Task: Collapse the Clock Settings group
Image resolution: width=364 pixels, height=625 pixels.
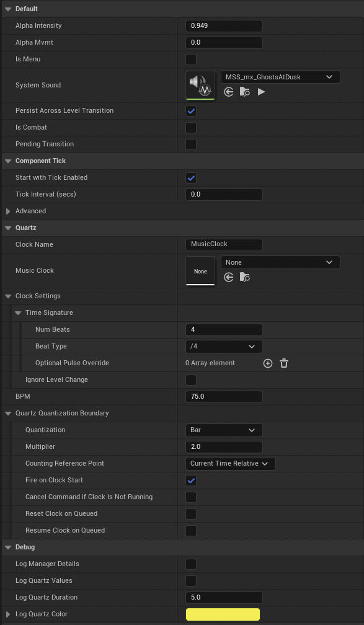Action: pyautogui.click(x=8, y=296)
